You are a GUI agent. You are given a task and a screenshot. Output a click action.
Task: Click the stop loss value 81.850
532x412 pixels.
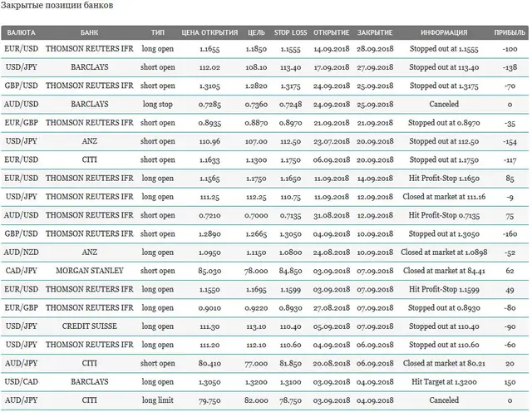(x=290, y=364)
